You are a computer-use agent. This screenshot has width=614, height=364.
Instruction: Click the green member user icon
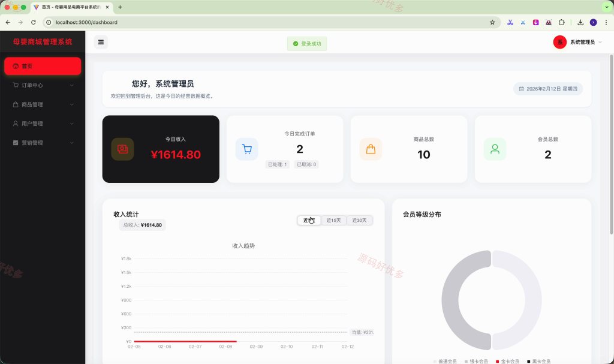495,149
